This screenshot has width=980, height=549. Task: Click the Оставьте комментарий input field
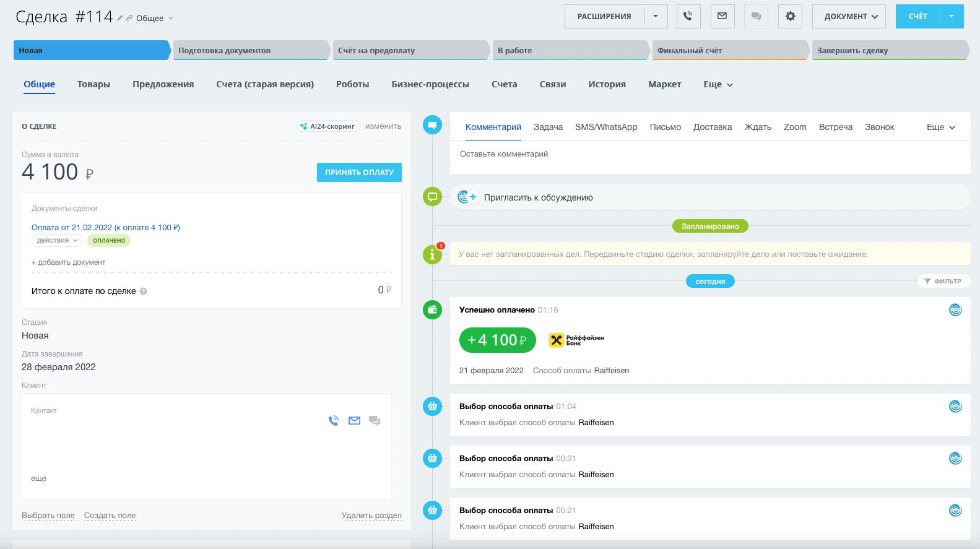coord(709,154)
